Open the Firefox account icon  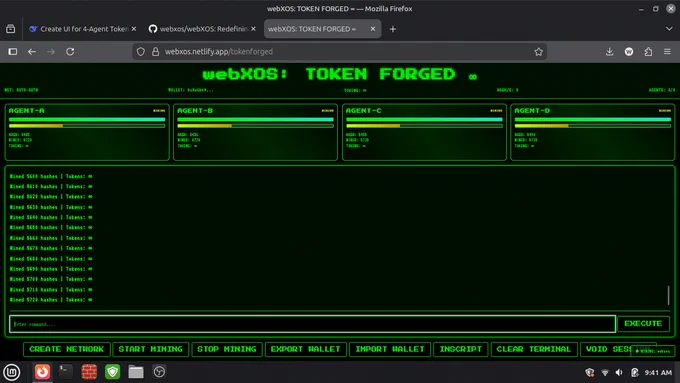click(x=629, y=52)
